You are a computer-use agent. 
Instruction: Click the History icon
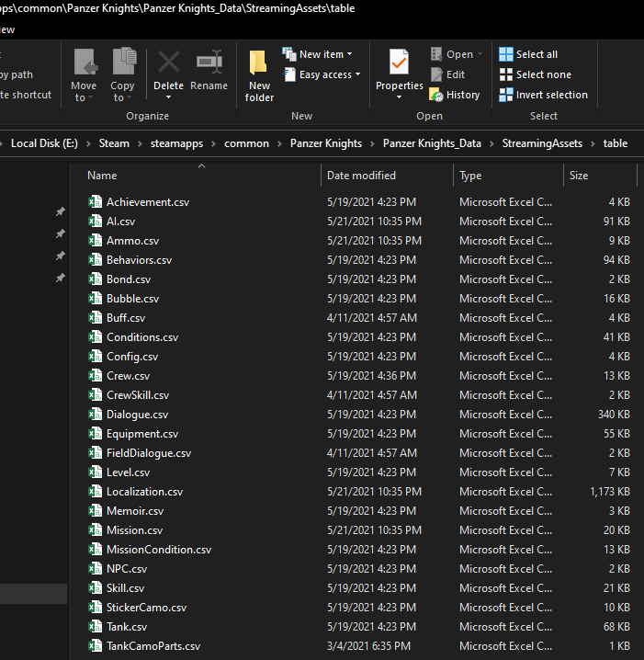(436, 95)
